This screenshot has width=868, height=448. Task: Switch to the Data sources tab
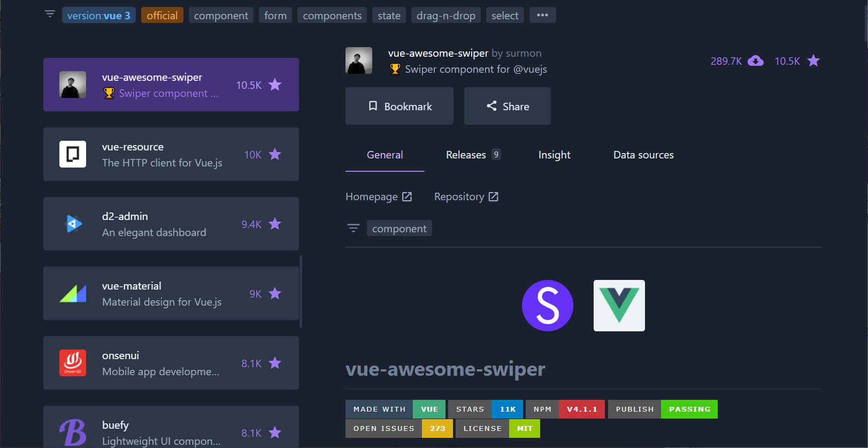tap(643, 155)
